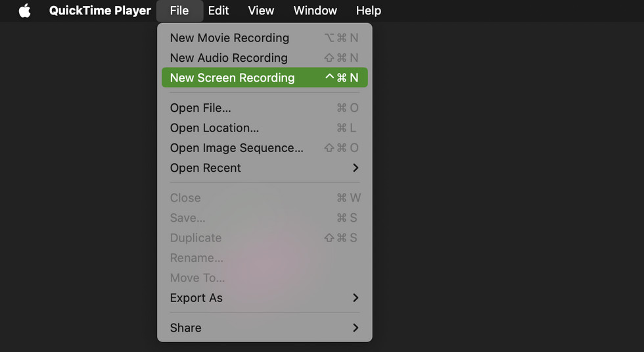The image size is (644, 352).
Task: Open the Apple menu icon
Action: (25, 11)
